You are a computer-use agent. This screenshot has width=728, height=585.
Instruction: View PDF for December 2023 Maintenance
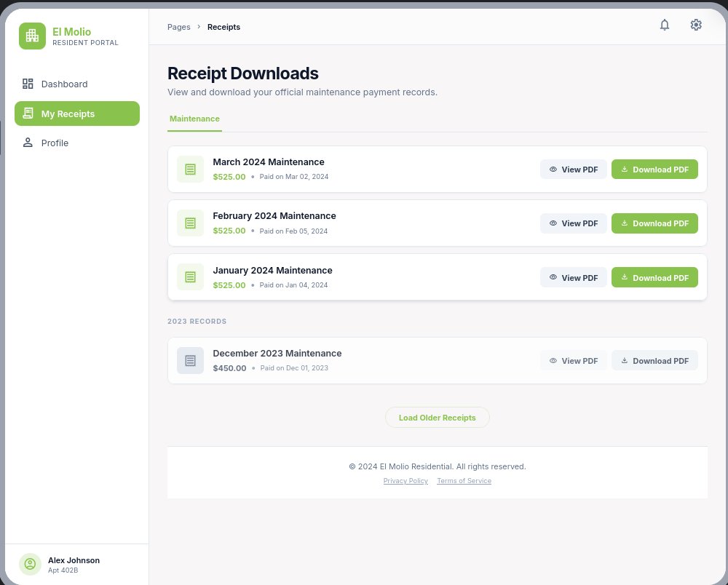point(574,360)
